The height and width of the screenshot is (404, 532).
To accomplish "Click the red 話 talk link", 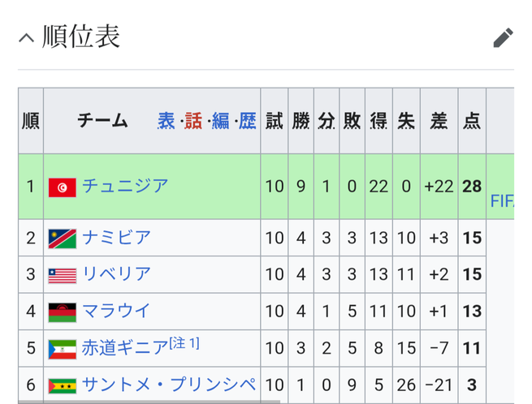I will (193, 121).
